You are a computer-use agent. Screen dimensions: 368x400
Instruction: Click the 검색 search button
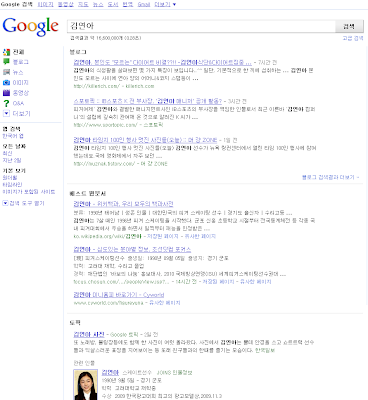click(349, 26)
